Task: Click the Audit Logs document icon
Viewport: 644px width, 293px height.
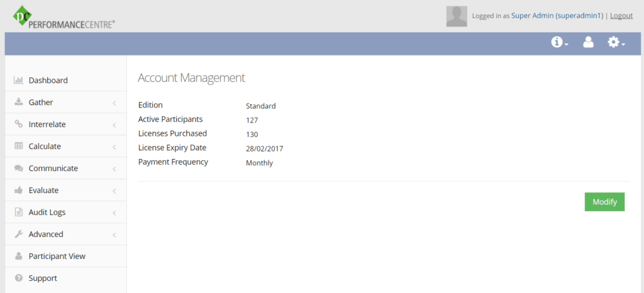Action: coord(18,212)
